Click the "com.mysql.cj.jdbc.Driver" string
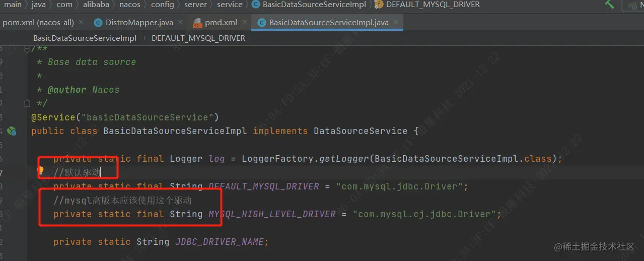The image size is (644, 261). pos(424,214)
